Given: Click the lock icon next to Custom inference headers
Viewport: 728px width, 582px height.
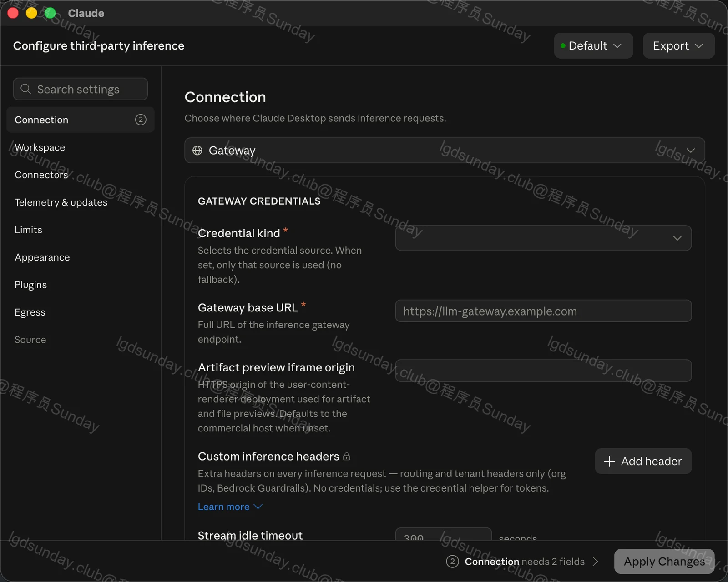Looking at the screenshot, I should 347,457.
